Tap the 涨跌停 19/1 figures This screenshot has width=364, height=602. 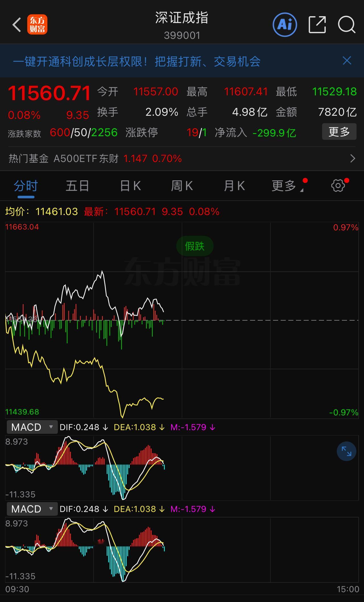[197, 133]
